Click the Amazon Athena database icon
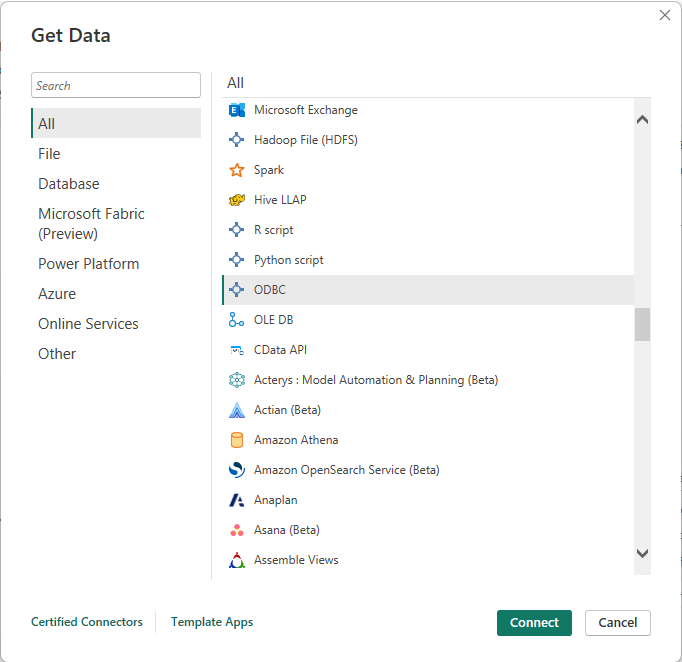Screen dimensions: 682x662 coord(237,440)
